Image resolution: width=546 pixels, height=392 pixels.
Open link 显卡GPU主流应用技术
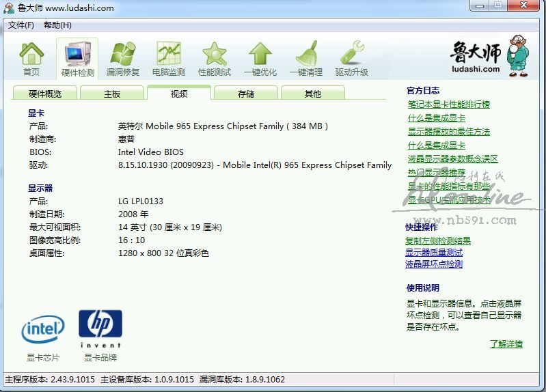click(449, 200)
